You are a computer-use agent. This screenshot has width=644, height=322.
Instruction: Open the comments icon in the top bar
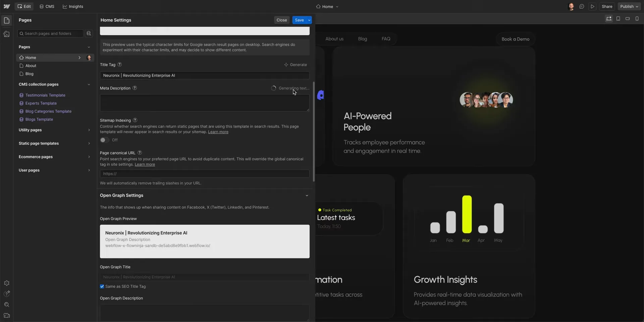[x=582, y=6]
